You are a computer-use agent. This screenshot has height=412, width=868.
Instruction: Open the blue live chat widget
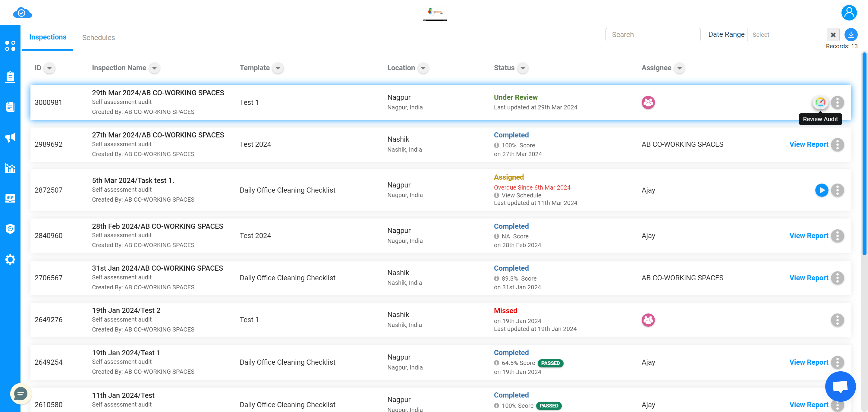pos(840,386)
